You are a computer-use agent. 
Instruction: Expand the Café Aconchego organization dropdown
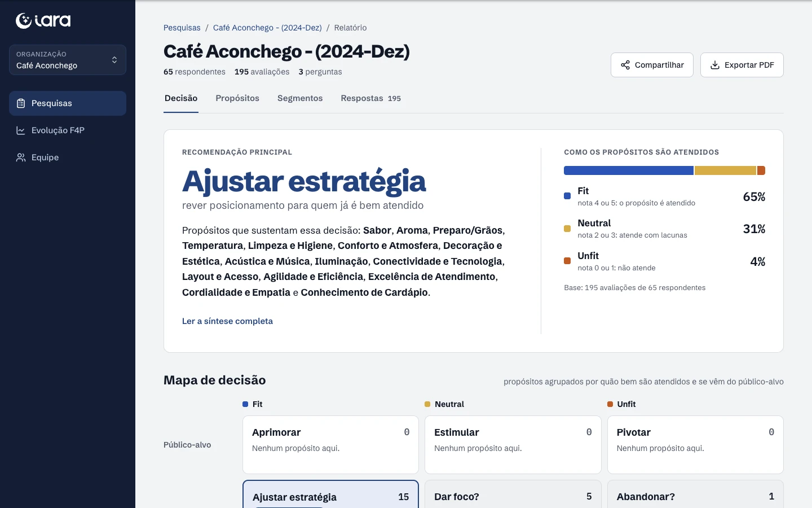(x=68, y=60)
